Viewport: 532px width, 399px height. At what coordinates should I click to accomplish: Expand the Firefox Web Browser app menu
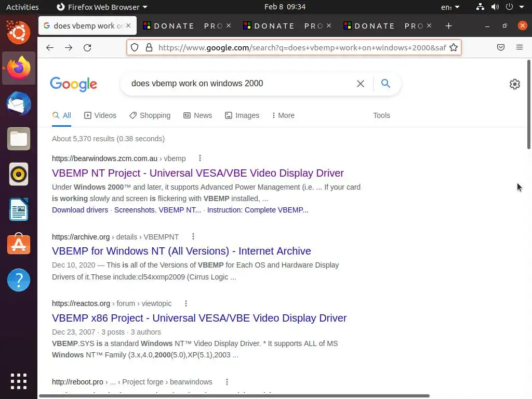(102, 7)
